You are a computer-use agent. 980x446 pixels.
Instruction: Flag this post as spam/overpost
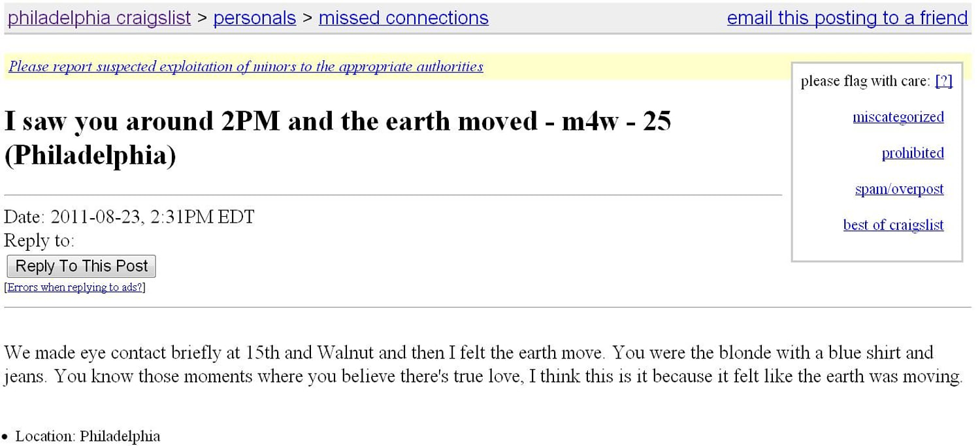tap(900, 189)
